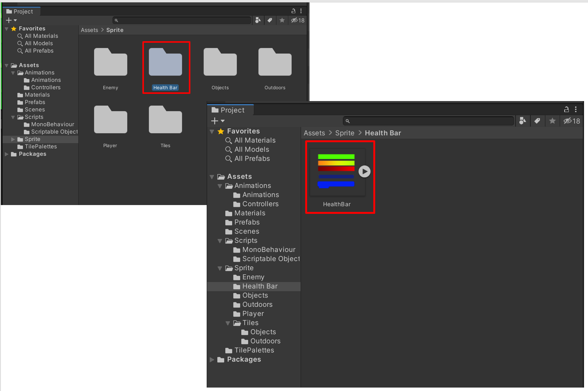Toggle hidden packages eye icon in smaller top panel
The image size is (588, 391).
coord(298,20)
